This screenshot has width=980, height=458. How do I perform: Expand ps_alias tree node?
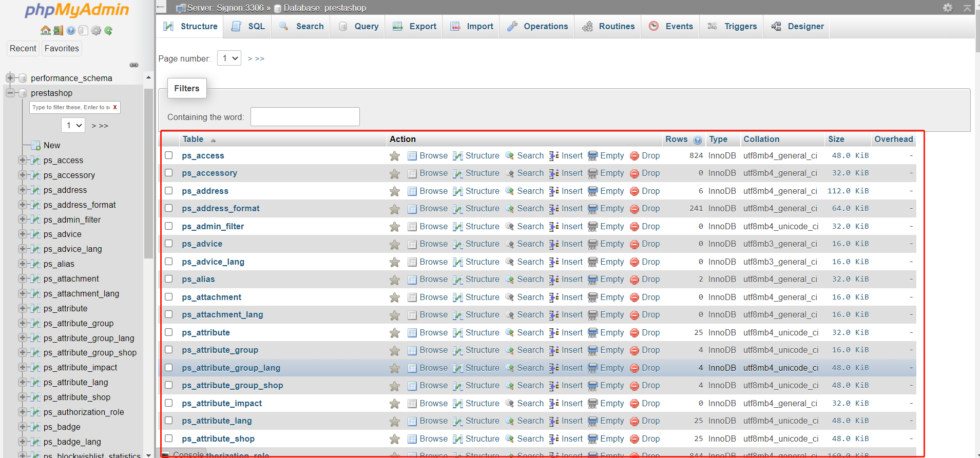pos(23,264)
